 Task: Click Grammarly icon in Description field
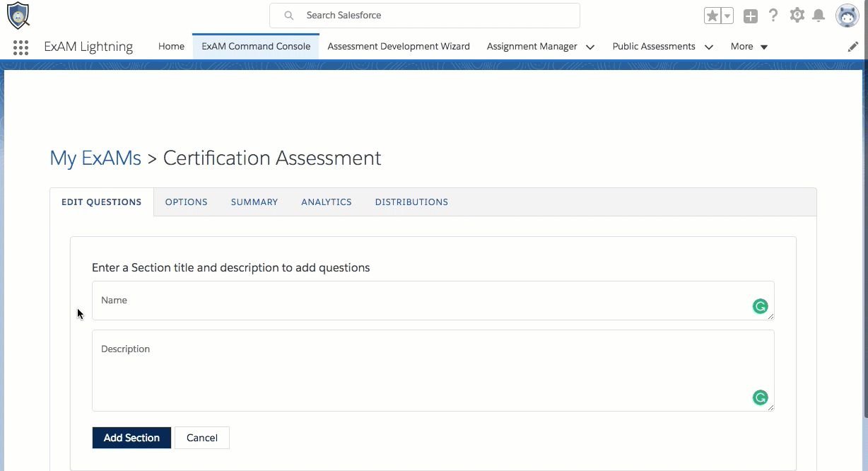pos(760,397)
